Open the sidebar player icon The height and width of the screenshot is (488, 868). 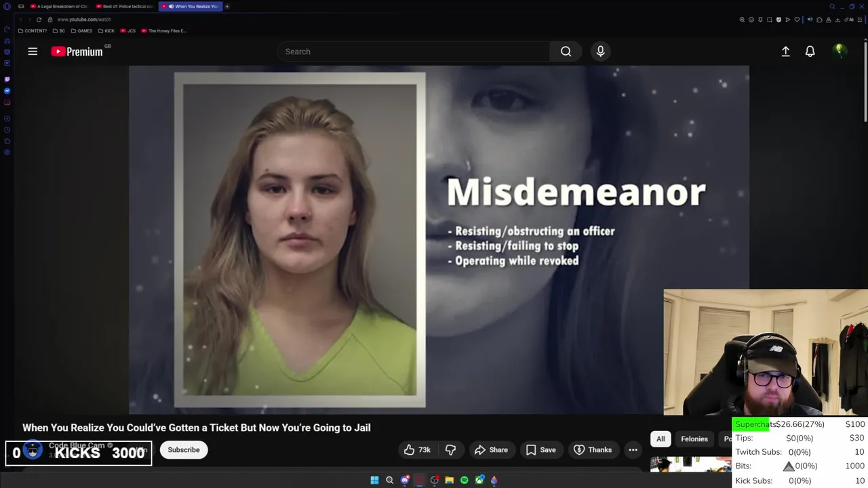pyautogui.click(x=7, y=119)
